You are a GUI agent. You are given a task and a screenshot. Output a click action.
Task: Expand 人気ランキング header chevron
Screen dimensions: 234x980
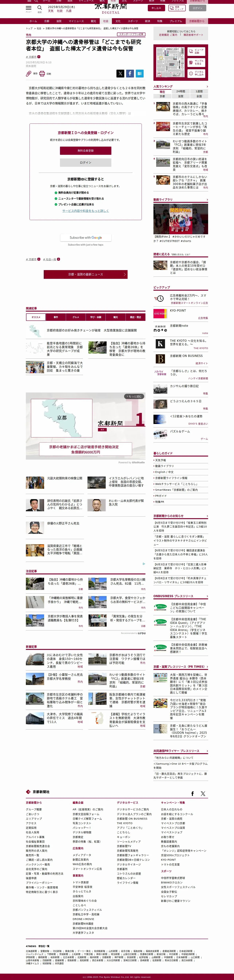pos(207,86)
